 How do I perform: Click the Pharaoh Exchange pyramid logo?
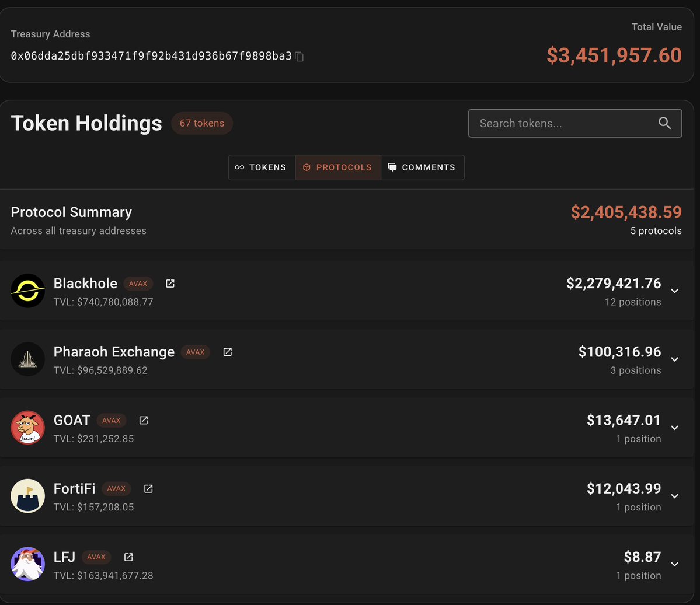(x=27, y=359)
